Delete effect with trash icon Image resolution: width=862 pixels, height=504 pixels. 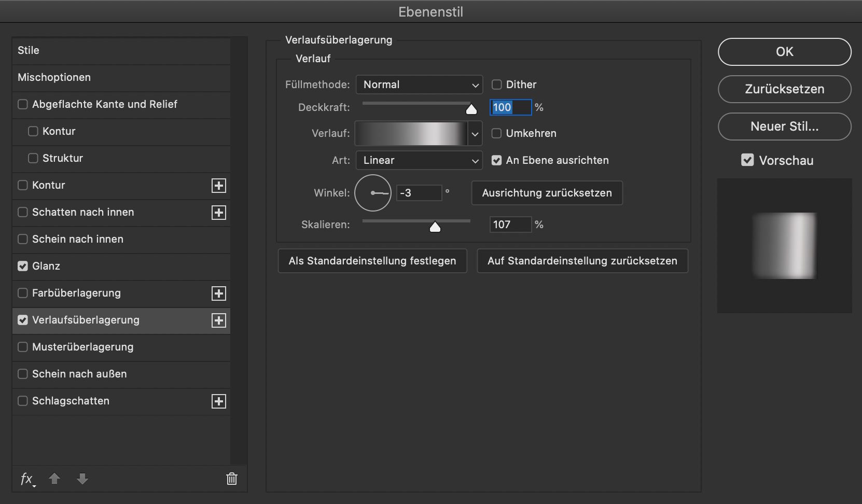coord(232,479)
